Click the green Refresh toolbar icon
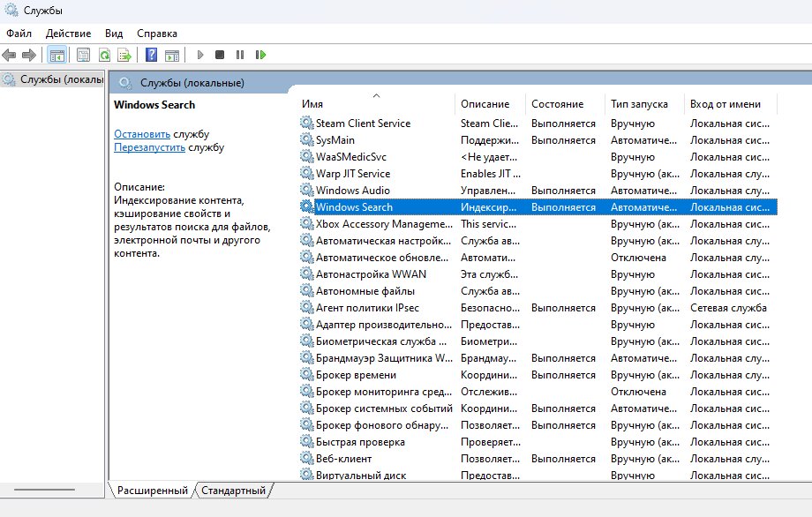 (x=105, y=55)
